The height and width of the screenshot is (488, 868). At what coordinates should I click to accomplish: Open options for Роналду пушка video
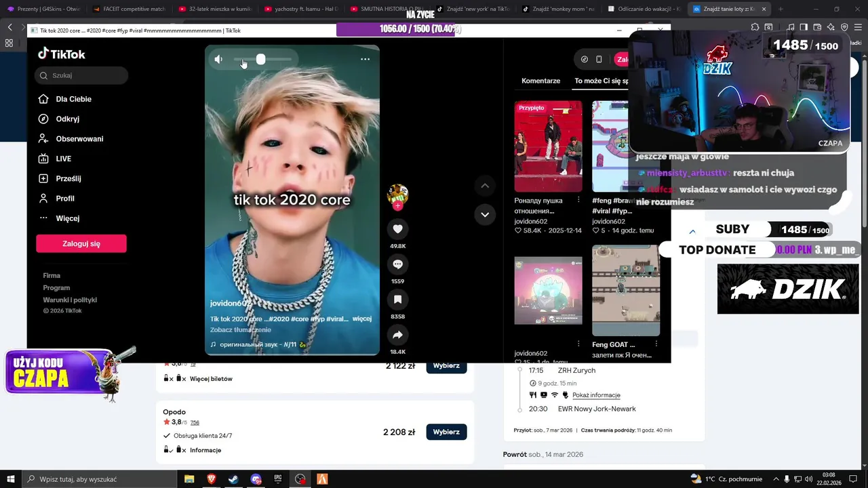point(578,200)
